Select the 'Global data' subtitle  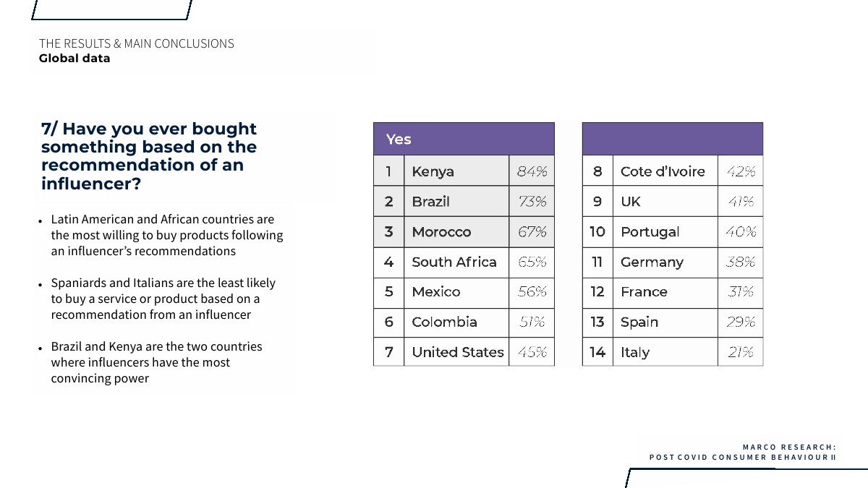75,59
